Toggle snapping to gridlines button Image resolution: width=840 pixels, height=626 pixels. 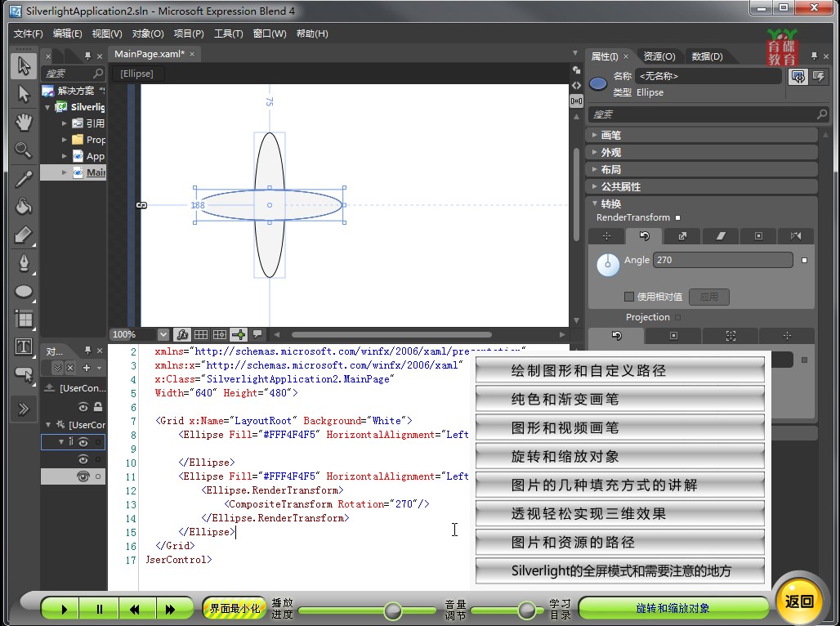click(x=220, y=334)
